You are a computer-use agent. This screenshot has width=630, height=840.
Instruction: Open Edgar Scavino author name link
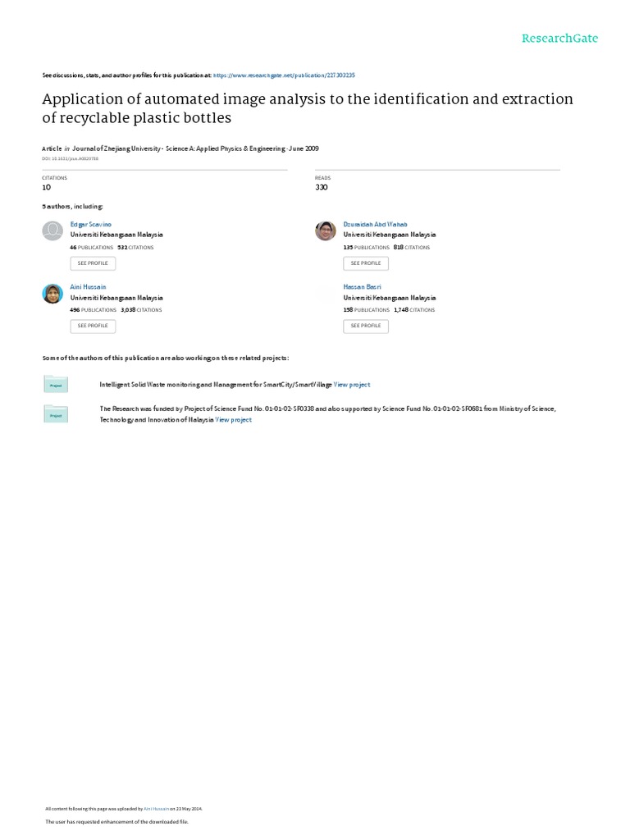click(x=91, y=224)
